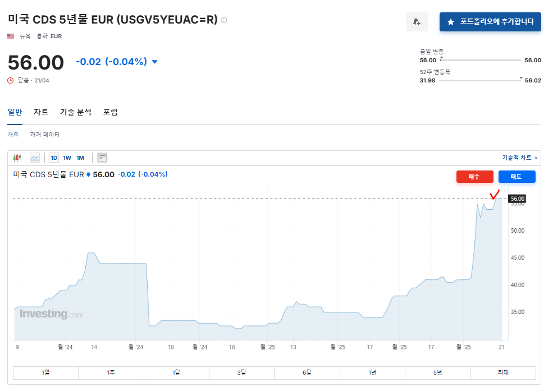
Task: Expand the dropdown arrow beside -0.02 (-0.04%)
Action: click(155, 62)
